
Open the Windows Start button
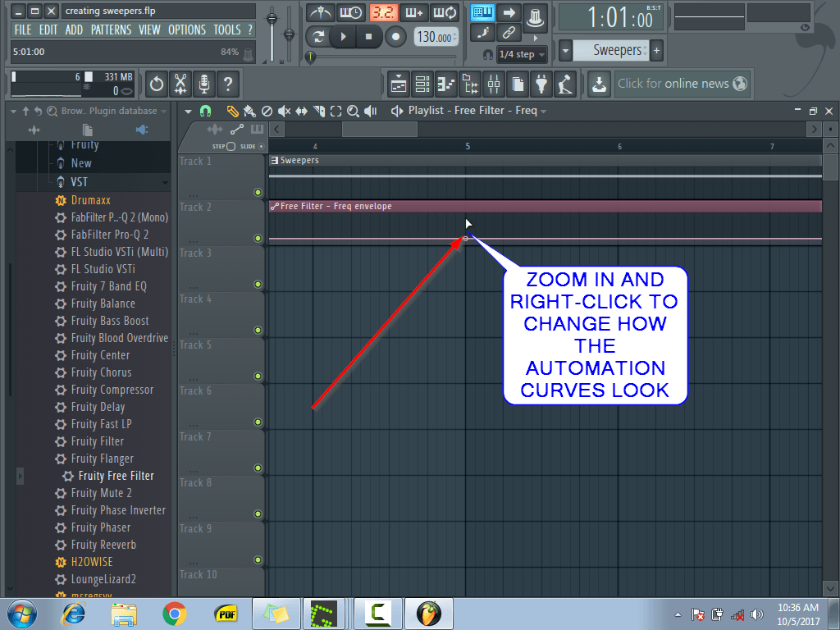tap(22, 614)
